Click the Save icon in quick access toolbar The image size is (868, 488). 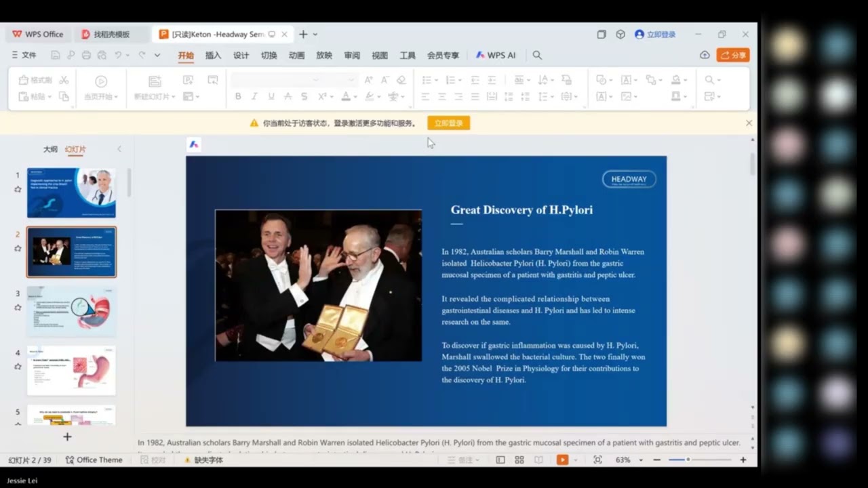56,55
